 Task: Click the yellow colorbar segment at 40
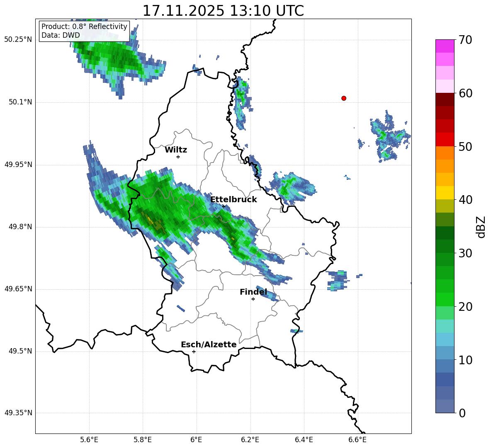[445, 193]
